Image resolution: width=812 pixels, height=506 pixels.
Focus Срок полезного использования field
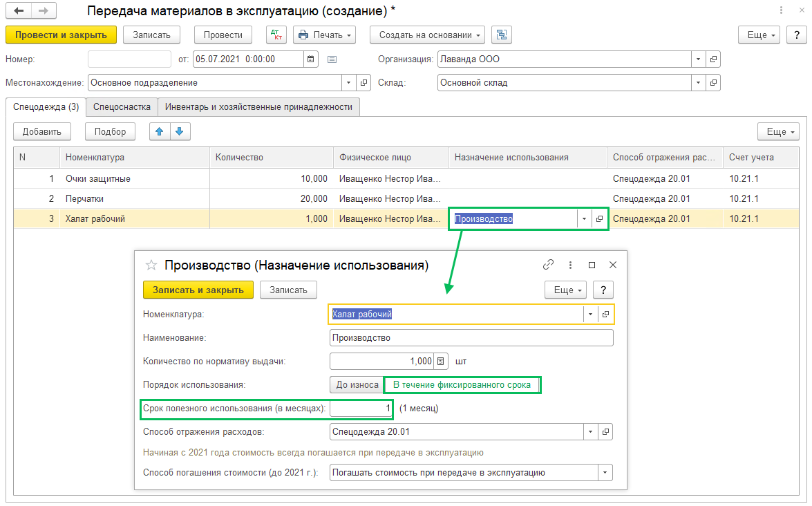[361, 409]
